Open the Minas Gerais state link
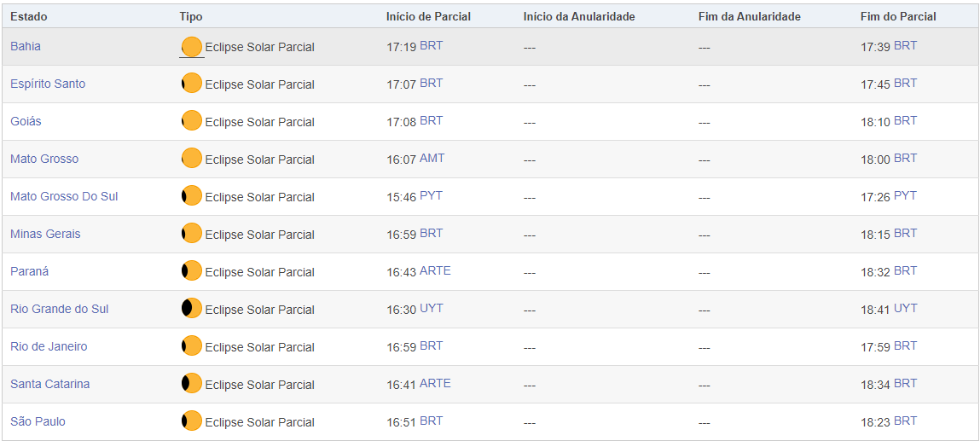This screenshot has height=441, width=980. (x=45, y=234)
